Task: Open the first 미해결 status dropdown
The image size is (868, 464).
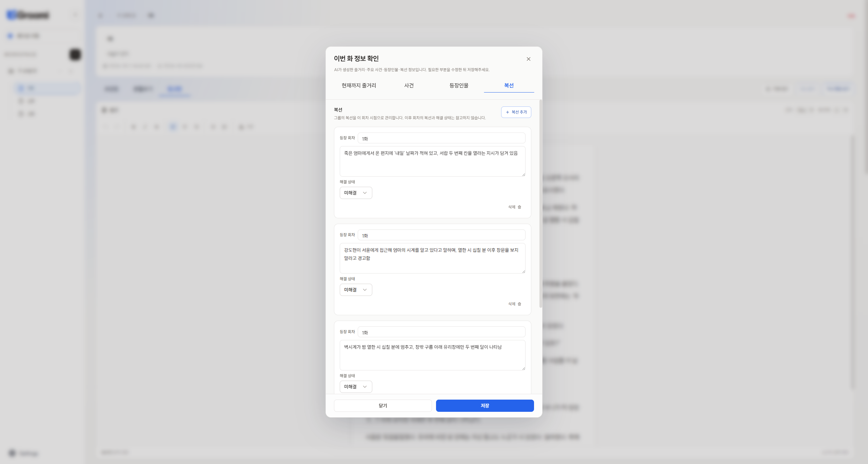Action: point(356,193)
